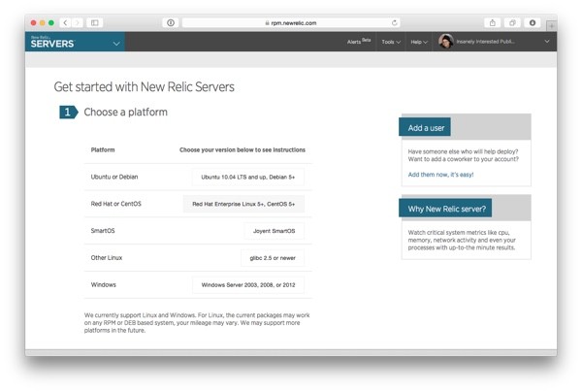Viewport: 582px width, 392px height.
Task: Select Joyent SmartOS version
Action: [274, 231]
